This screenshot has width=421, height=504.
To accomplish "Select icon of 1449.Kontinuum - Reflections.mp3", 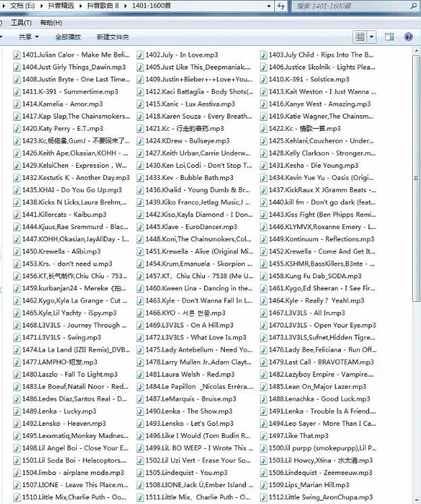I will click(x=263, y=239).
